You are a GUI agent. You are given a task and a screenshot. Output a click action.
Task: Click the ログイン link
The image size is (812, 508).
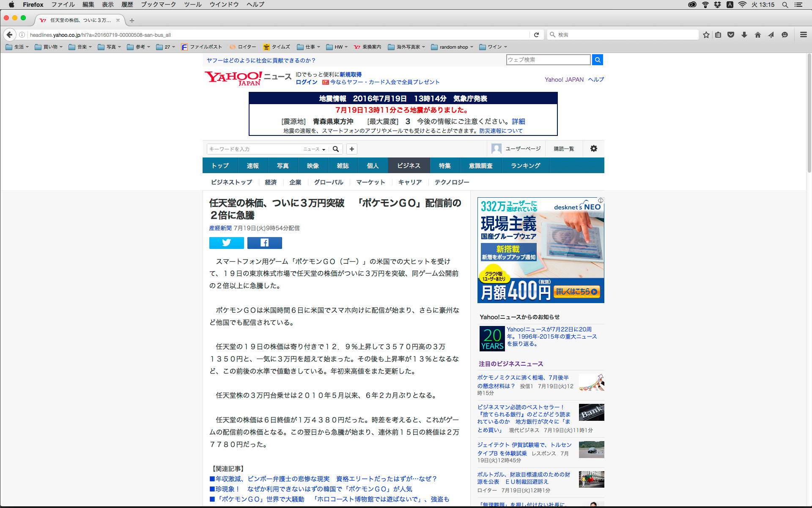point(306,82)
